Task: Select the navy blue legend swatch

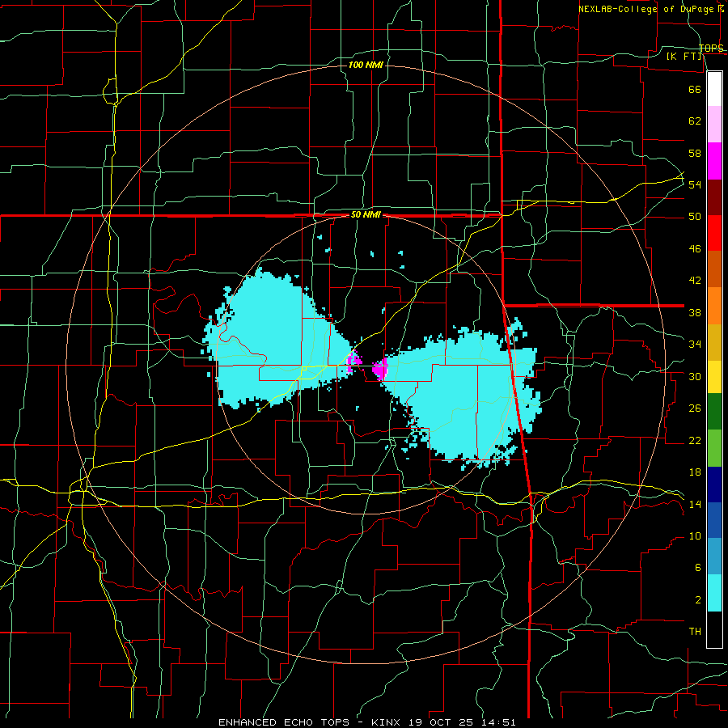Action: coord(714,485)
